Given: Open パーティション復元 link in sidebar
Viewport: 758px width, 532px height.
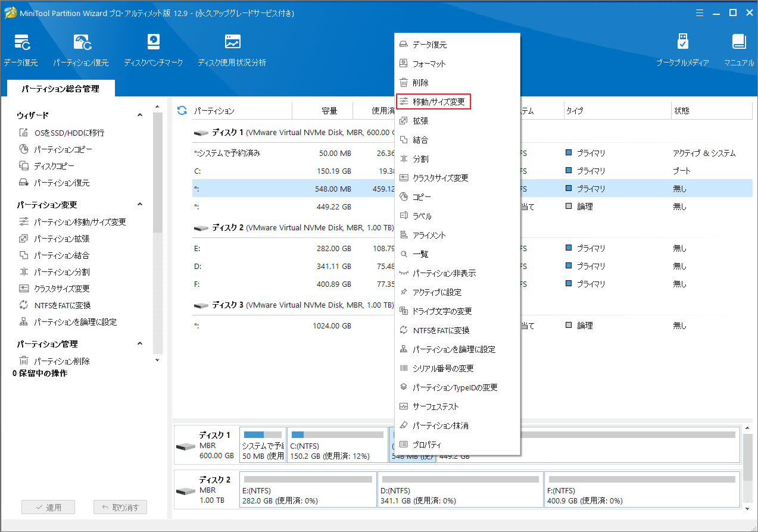Looking at the screenshot, I should point(62,183).
